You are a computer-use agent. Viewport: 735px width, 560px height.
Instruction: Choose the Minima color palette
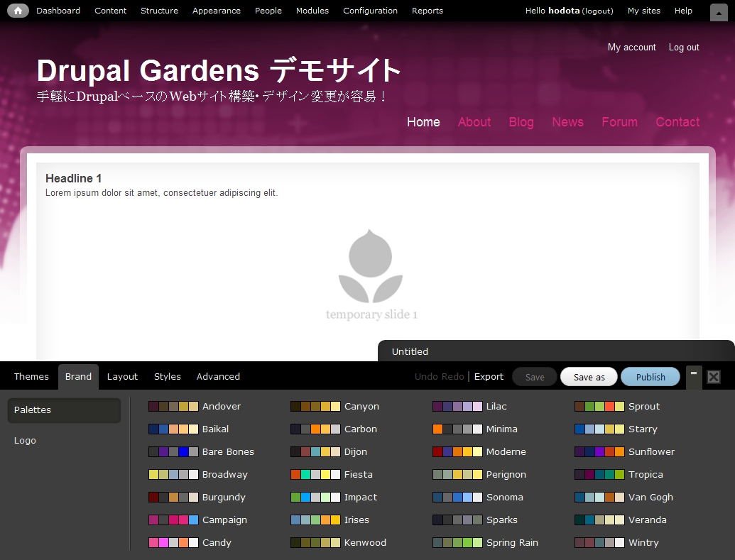[475, 429]
